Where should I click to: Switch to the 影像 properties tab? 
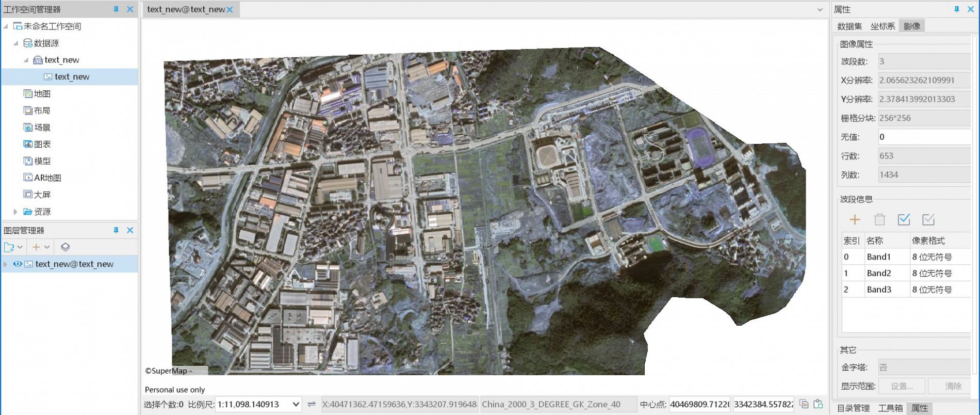pyautogui.click(x=911, y=26)
